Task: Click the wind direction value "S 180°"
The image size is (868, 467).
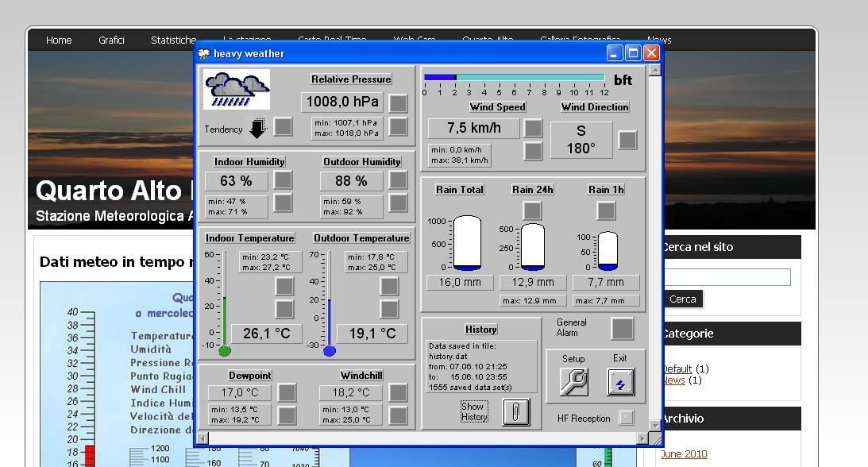Action: pyautogui.click(x=581, y=140)
